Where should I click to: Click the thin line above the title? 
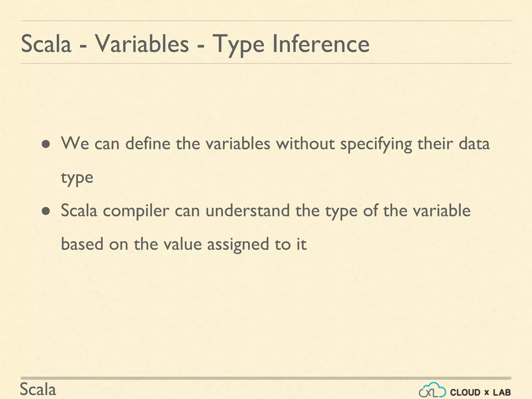coord(265,21)
